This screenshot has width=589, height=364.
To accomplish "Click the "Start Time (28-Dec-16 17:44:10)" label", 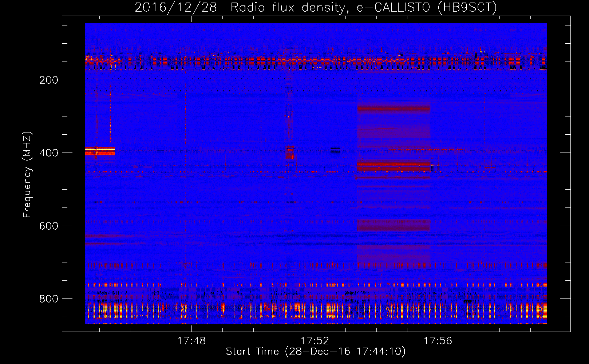I will pyautogui.click(x=316, y=352).
